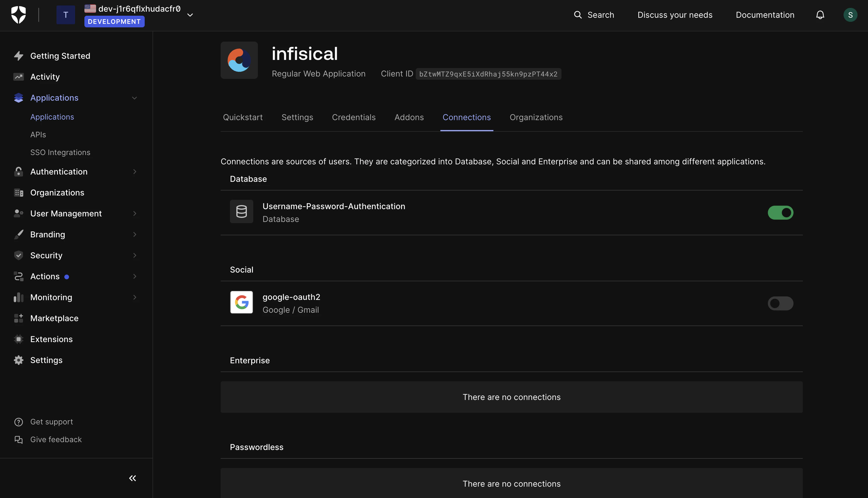Expand the Monitoring section chevron
Screen dimensions: 868x498
tap(134, 297)
